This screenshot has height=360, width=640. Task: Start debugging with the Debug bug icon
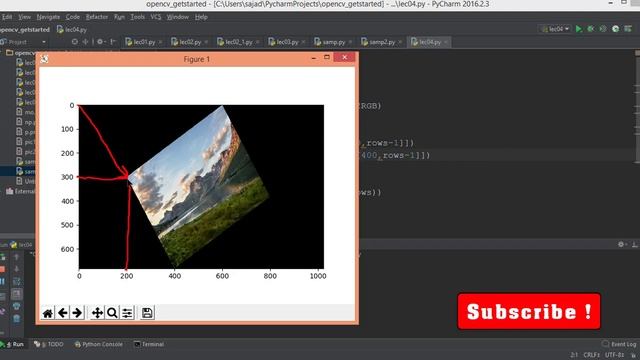click(x=591, y=29)
